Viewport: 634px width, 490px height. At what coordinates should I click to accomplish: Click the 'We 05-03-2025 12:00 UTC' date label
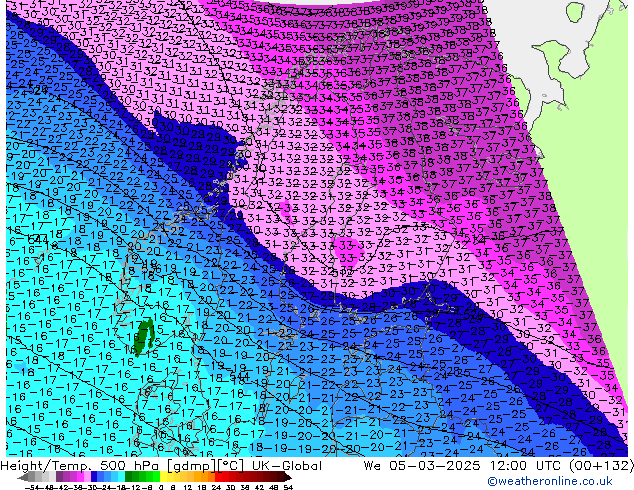pos(463,466)
